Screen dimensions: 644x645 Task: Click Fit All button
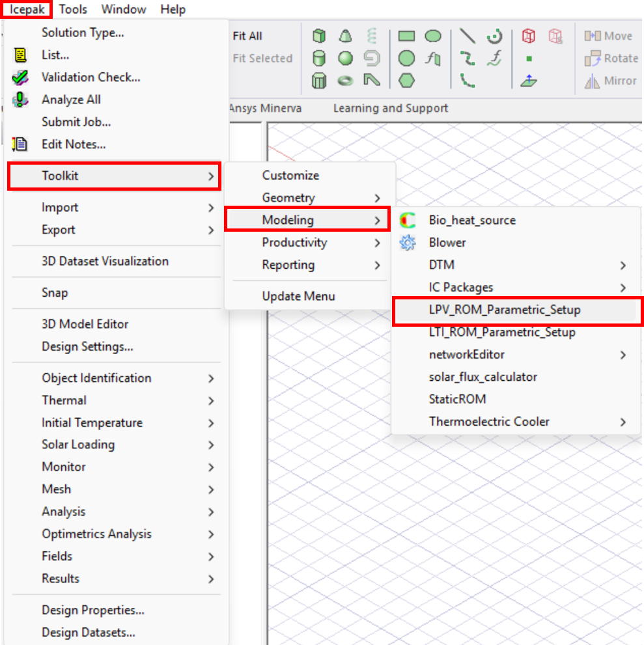pos(247,36)
